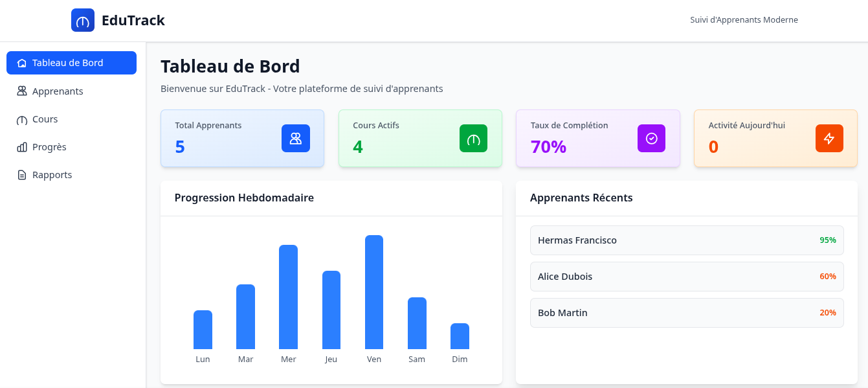Screen dimensions: 868x388
Task: Click the Activité Aujourd'hui stat card
Action: (x=775, y=138)
